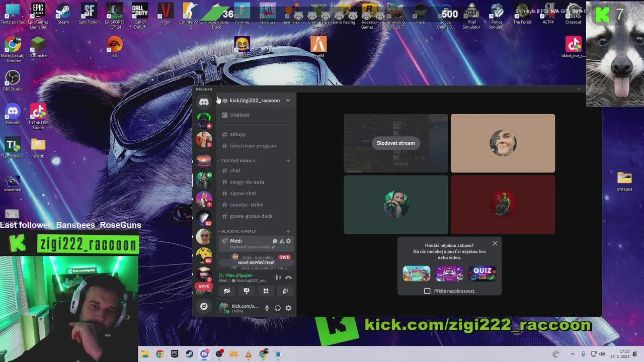This screenshot has height=362, width=644.
Task: Mute microphone in Discord user panel
Action: (x=267, y=308)
